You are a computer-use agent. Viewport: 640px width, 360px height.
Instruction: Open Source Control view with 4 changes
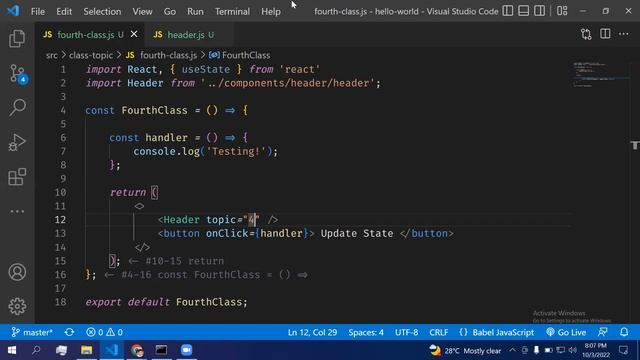coord(18,74)
